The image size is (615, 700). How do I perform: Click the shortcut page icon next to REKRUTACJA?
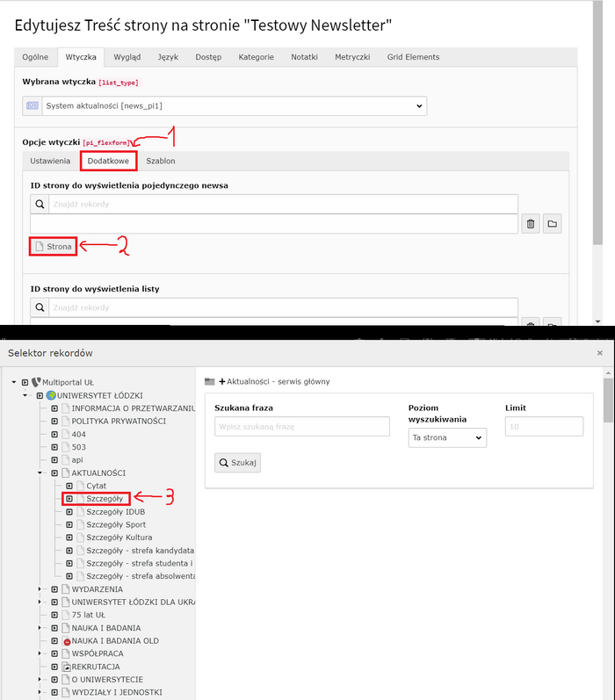[65, 667]
